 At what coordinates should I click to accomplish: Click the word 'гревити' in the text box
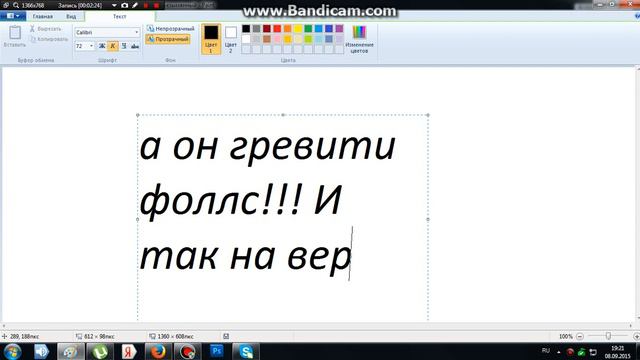click(x=312, y=148)
